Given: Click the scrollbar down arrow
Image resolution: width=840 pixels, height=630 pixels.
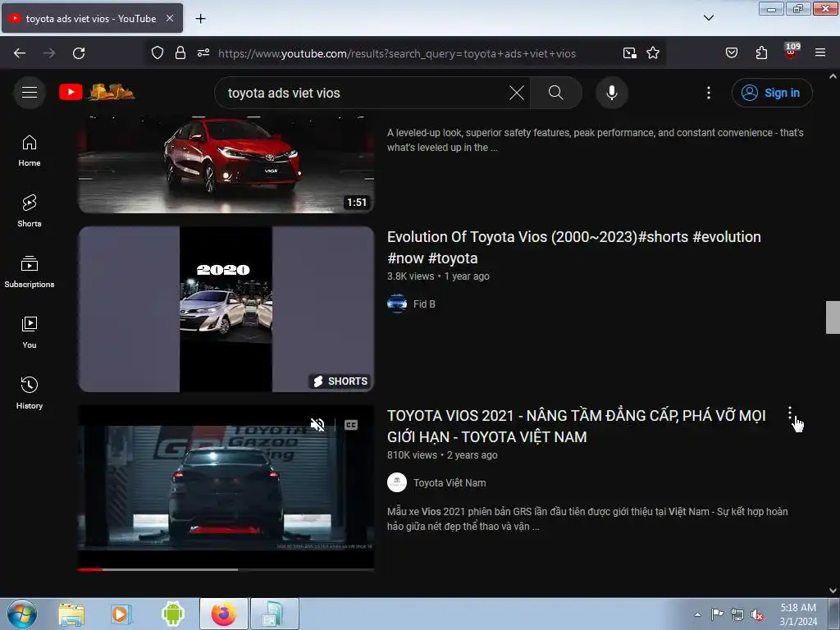Looking at the screenshot, I should 833,591.
